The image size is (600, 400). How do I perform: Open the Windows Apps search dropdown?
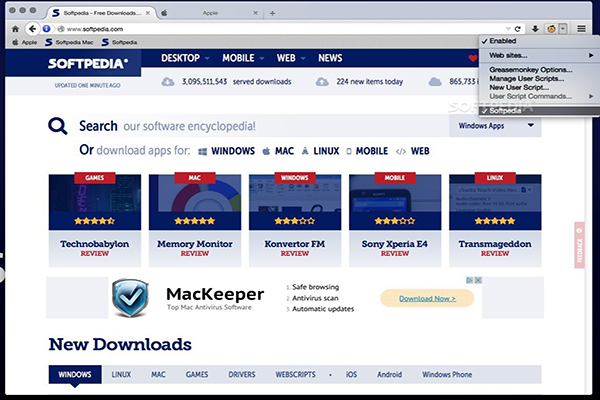point(495,126)
